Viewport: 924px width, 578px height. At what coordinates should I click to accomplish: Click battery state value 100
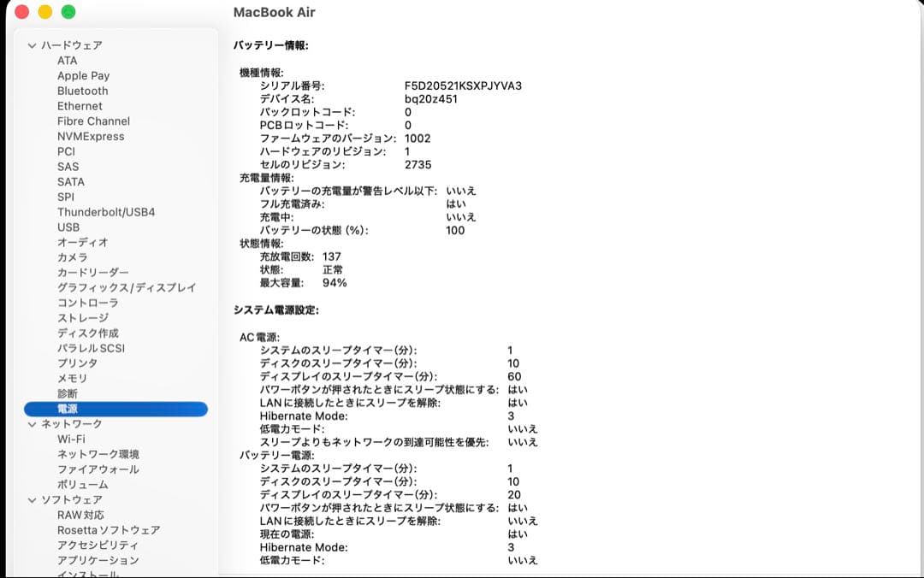[455, 230]
